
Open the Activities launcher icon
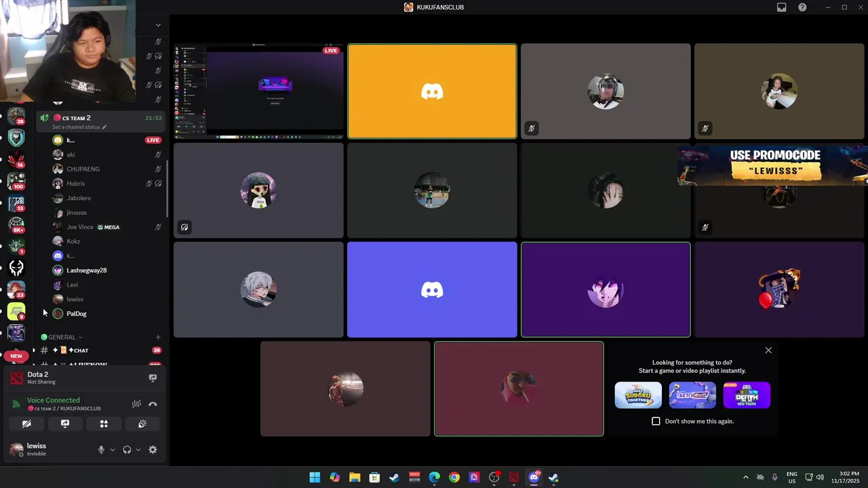(x=104, y=424)
